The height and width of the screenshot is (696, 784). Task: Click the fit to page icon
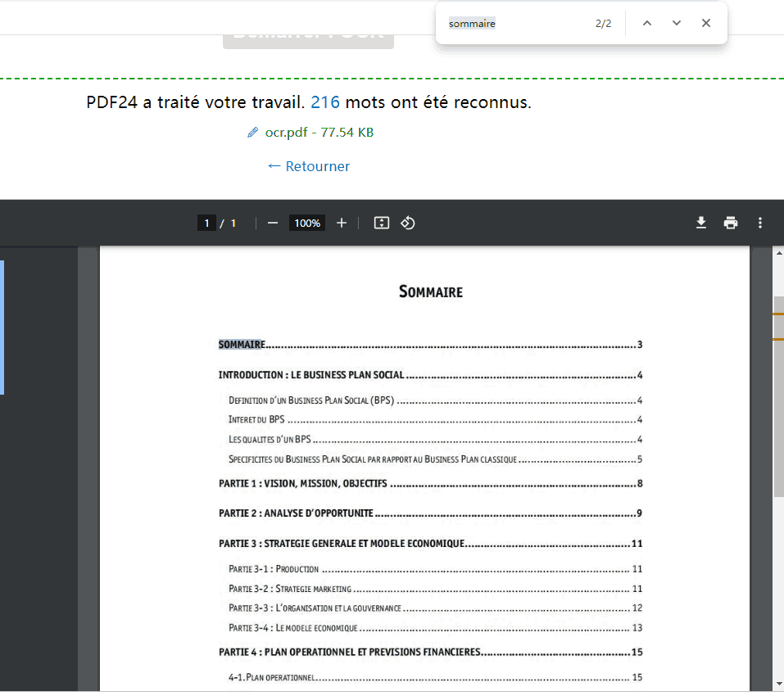pyautogui.click(x=382, y=223)
